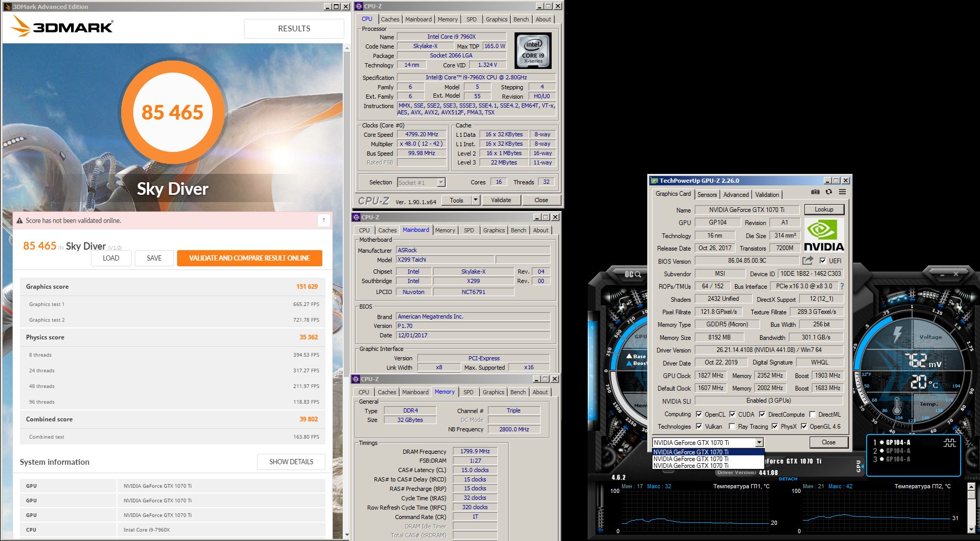Enable the Ray Tracing checkbox
The height and width of the screenshot is (541, 980).
732,426
